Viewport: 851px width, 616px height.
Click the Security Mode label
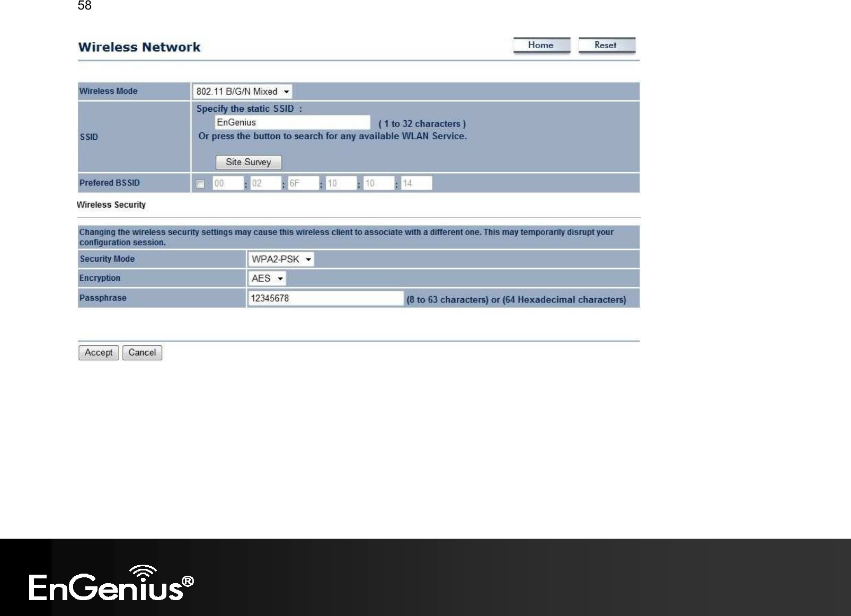coord(107,259)
